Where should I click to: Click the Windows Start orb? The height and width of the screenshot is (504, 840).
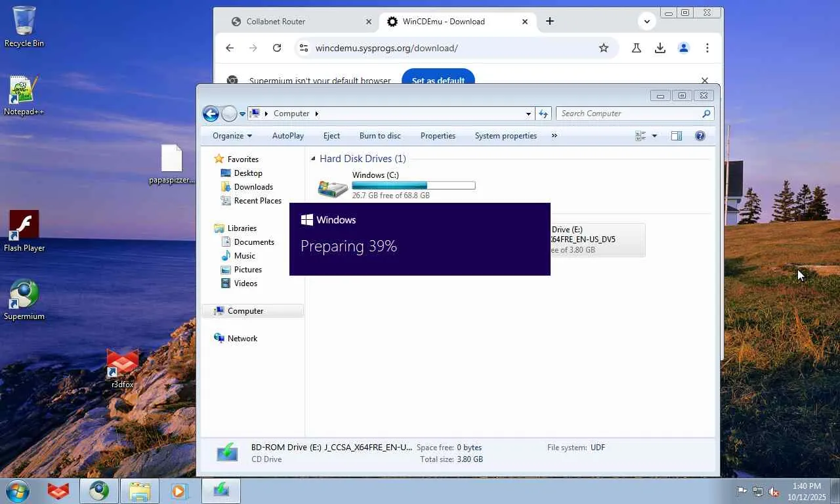click(18, 490)
